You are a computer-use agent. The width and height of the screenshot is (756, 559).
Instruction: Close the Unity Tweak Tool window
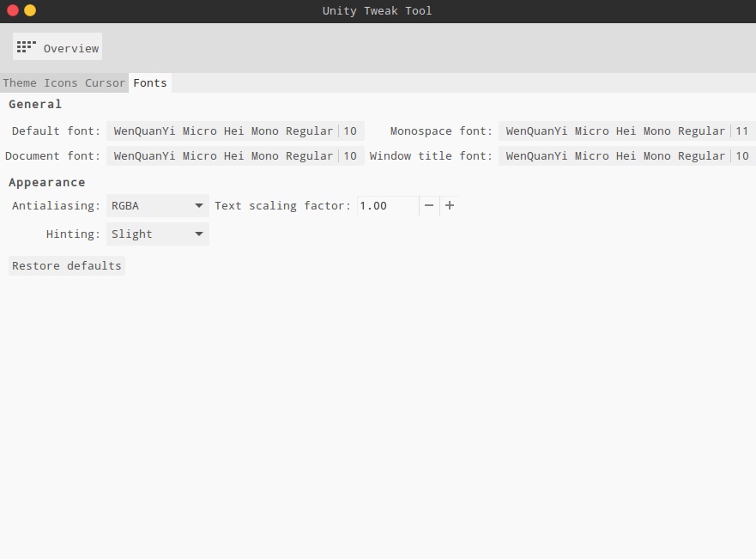click(x=13, y=10)
